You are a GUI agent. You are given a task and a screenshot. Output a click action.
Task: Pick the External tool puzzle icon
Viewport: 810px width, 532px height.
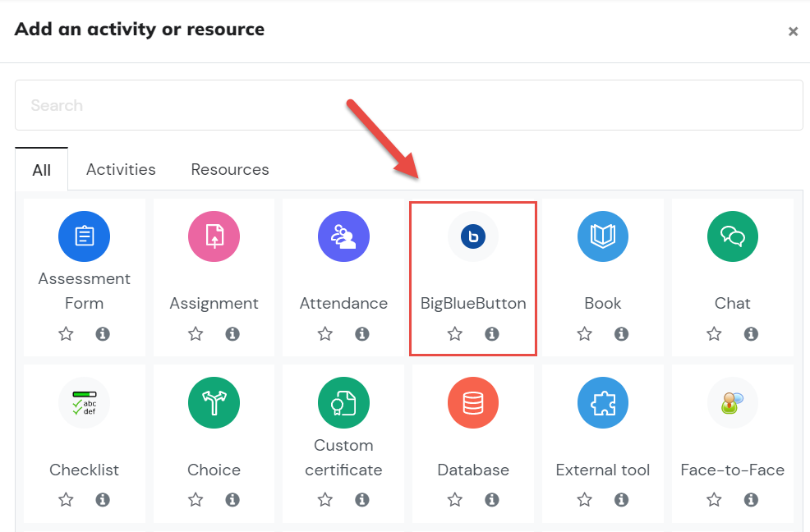603,403
